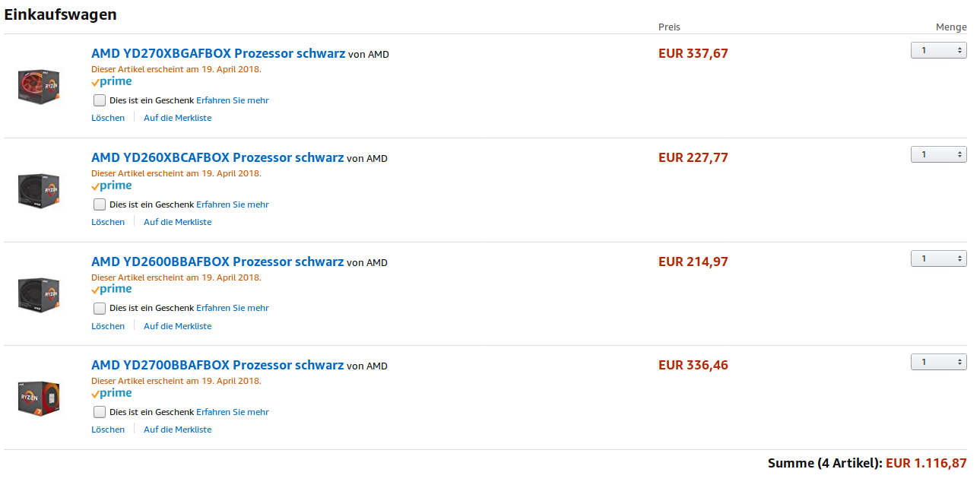
Task: Open the AMD YD2600BBAFBOX Prozessor product link
Action: tap(217, 262)
